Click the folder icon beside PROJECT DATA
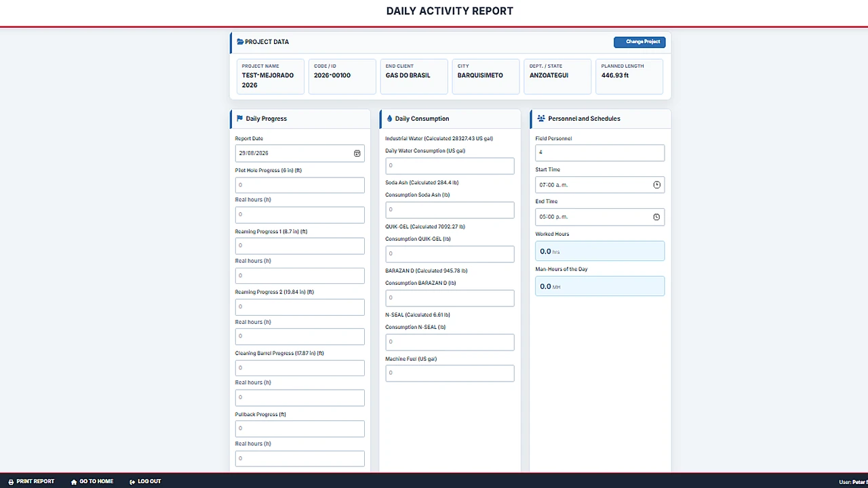This screenshot has height=488, width=868. (240, 42)
